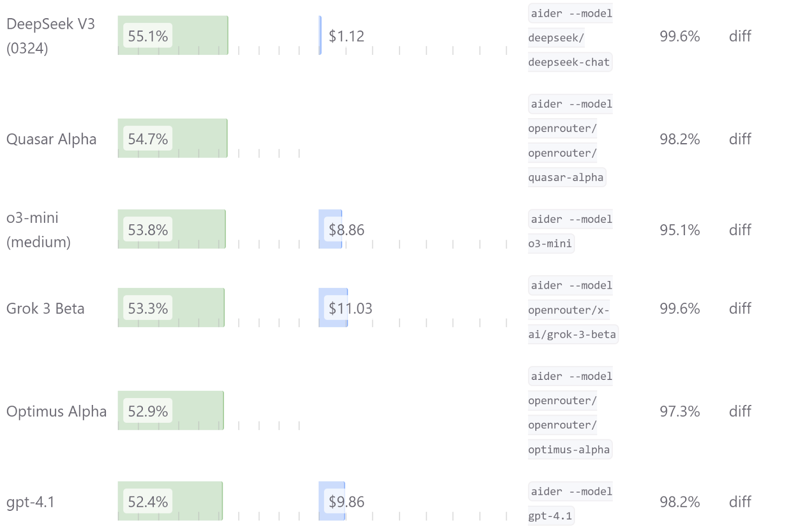The width and height of the screenshot is (791, 532).
Task: Click the Optimus Alpha model name
Action: click(56, 411)
